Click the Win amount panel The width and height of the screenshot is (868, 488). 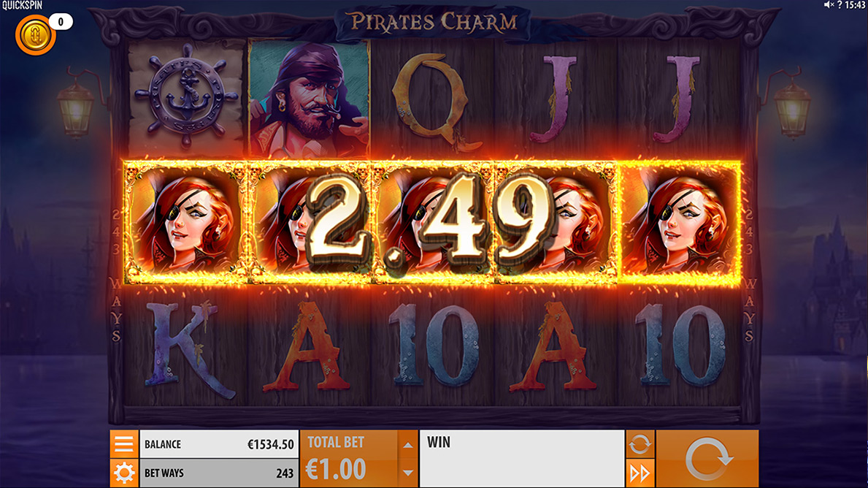tap(522, 459)
